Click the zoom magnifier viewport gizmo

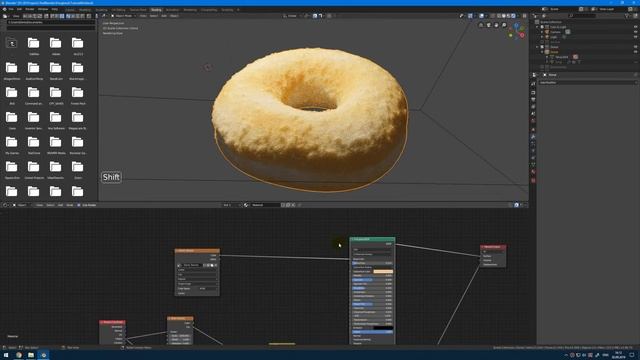pos(504,25)
